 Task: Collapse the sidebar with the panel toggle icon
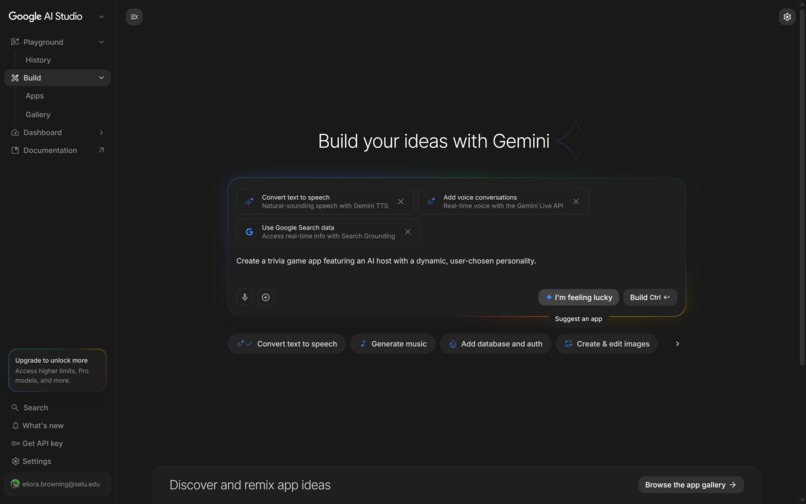point(134,16)
